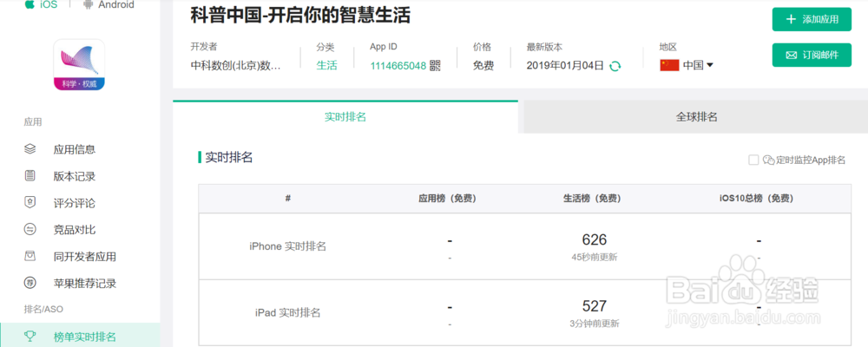The width and height of the screenshot is (868, 347).
Task: Open 同开发者应用 in the sidebar
Action: coord(85,257)
